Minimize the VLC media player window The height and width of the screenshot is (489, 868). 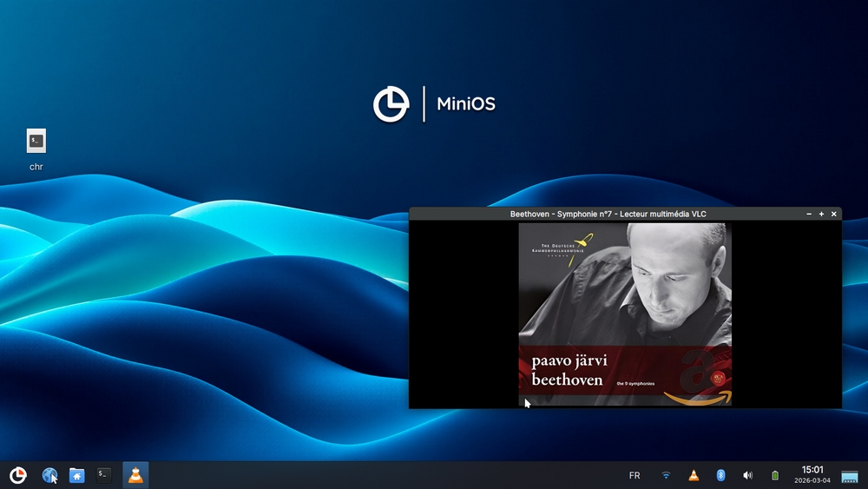[x=809, y=214]
